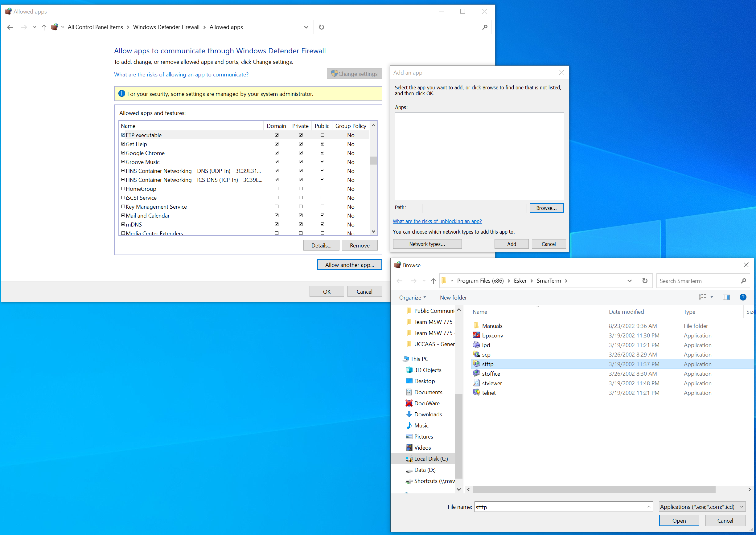Click New folder in Browse toolbar
The image size is (756, 535).
tap(453, 297)
